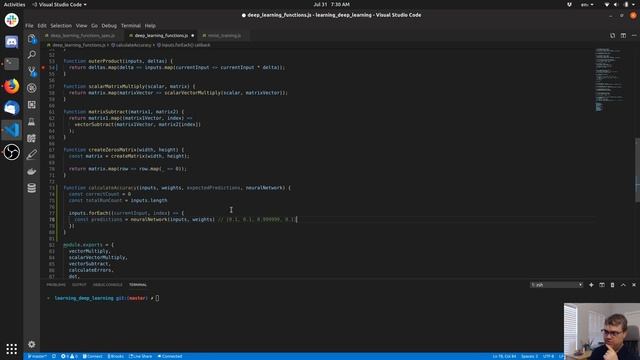Click the editor vertical scrollbar thumb

tap(638, 170)
